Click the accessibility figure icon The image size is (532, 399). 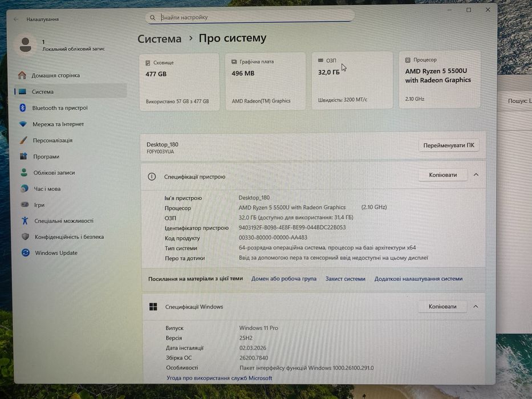pyautogui.click(x=25, y=221)
